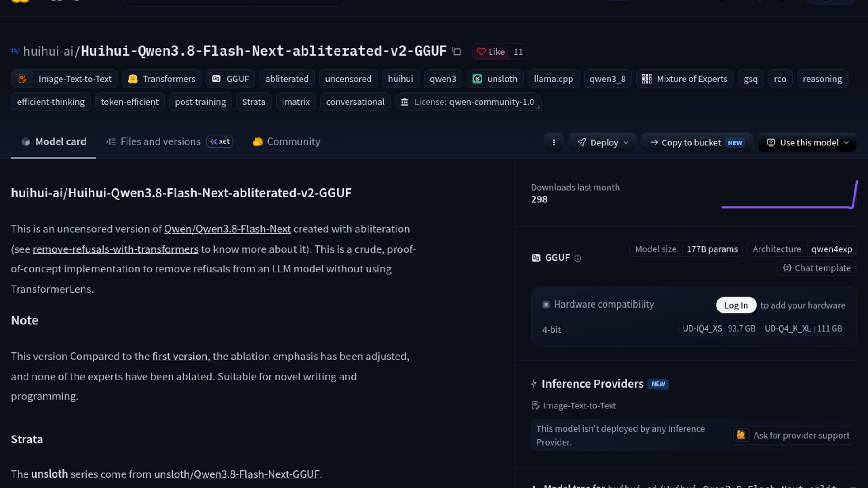
Task: Open the Chat template viewer
Action: coord(817,268)
